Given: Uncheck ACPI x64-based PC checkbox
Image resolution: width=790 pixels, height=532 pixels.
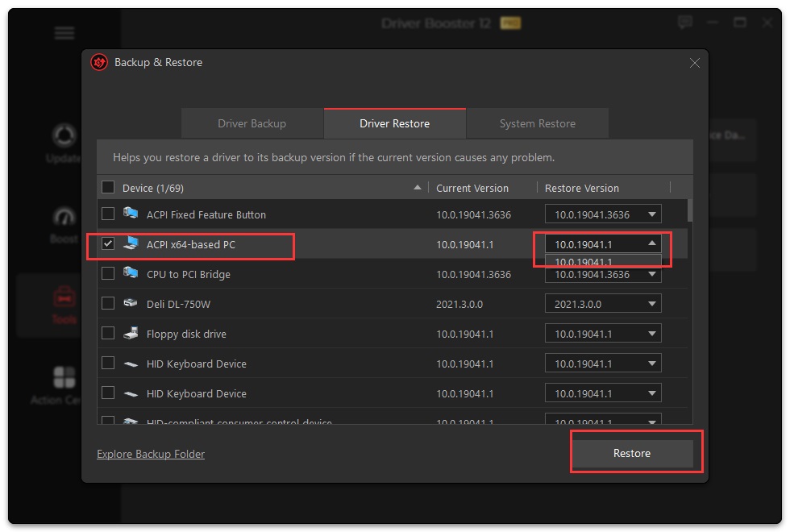Looking at the screenshot, I should [x=108, y=243].
